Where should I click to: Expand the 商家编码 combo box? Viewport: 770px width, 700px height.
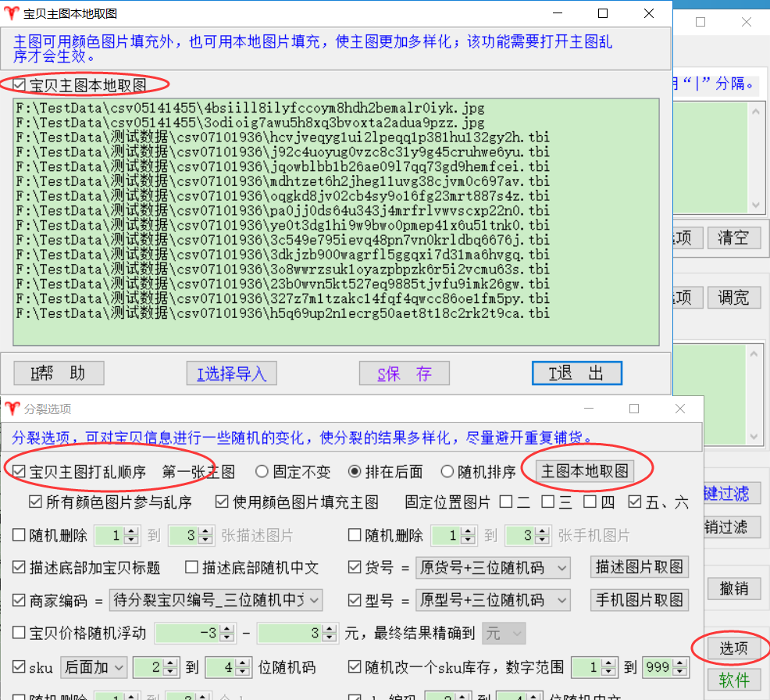click(313, 600)
